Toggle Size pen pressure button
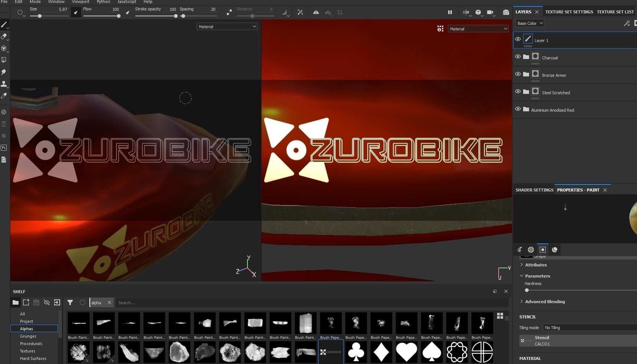The height and width of the screenshot is (364, 637). pyautogui.click(x=76, y=12)
